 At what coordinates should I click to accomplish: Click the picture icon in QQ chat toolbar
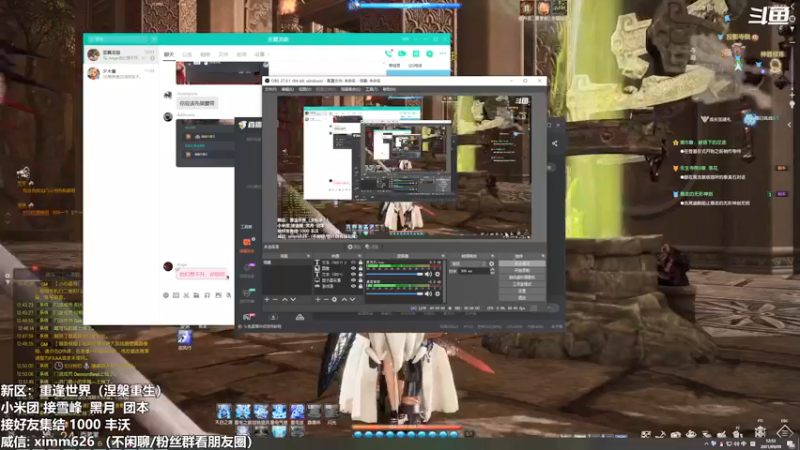click(x=218, y=295)
